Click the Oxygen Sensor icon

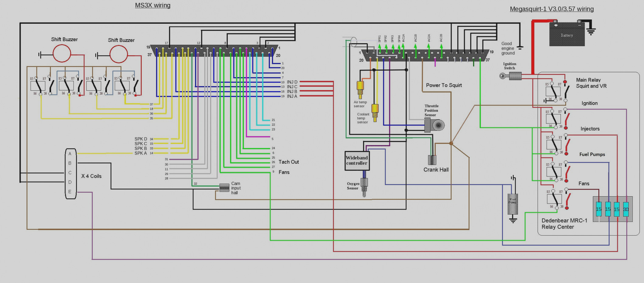[364, 186]
